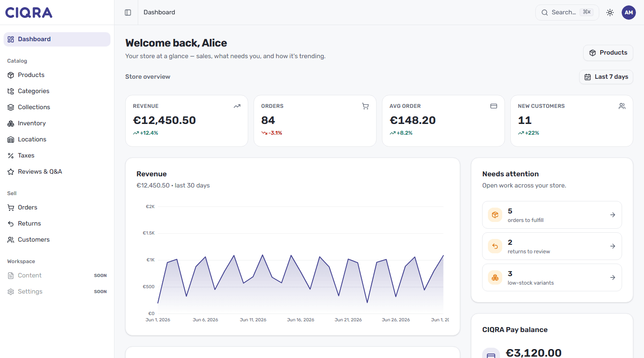Viewport: 644px width, 358px height.
Task: Click the €3,120.00 CIQRA Pay balance
Action: click(534, 353)
